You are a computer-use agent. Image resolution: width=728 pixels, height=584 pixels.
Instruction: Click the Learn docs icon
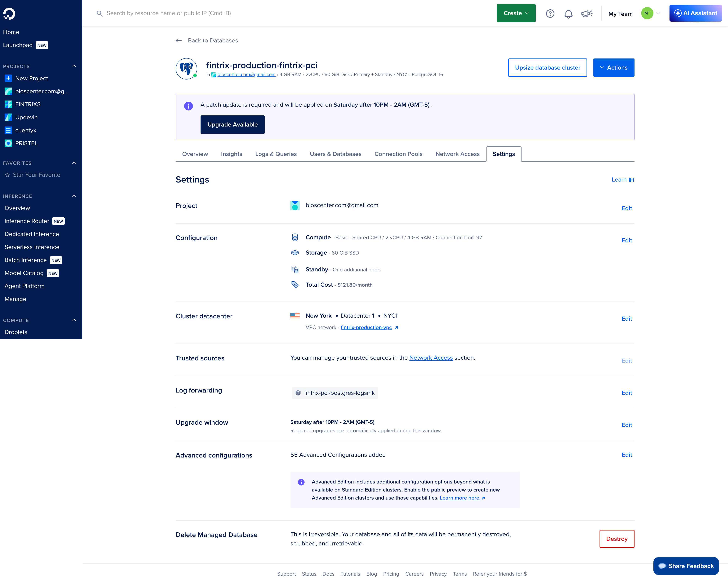pos(631,180)
